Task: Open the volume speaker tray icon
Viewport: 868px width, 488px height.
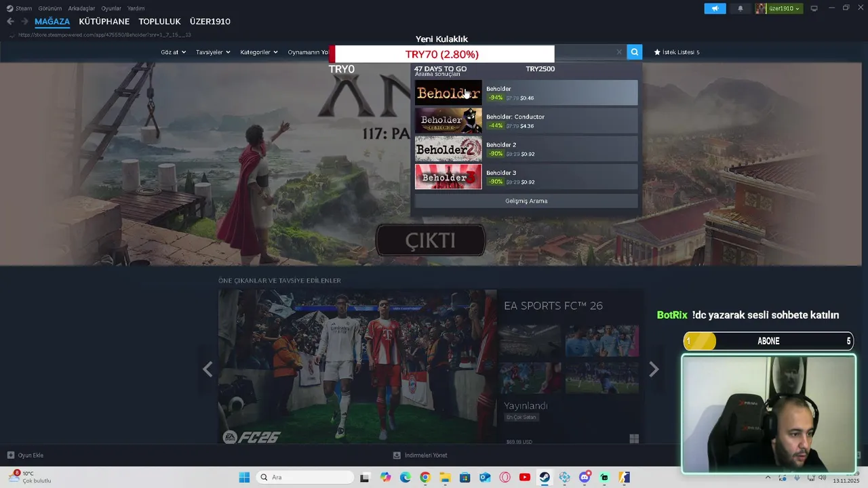Action: (822, 478)
